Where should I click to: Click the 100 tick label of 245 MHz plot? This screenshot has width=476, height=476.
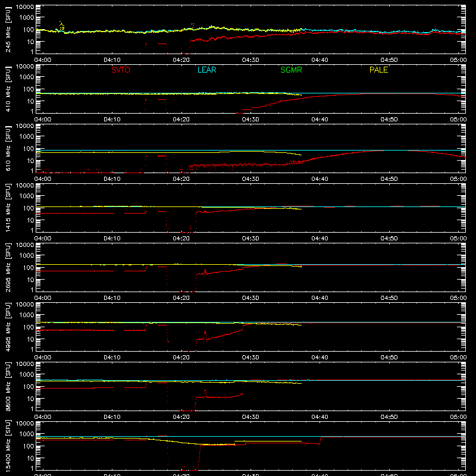coord(29,30)
